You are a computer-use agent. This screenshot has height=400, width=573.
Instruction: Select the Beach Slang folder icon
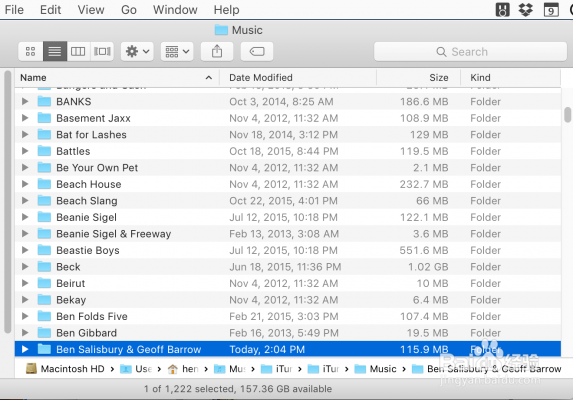44,200
